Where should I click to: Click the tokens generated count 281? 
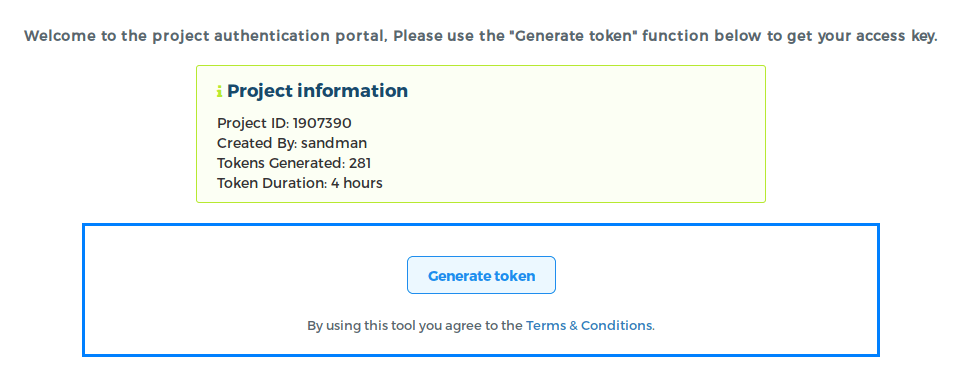coord(360,163)
